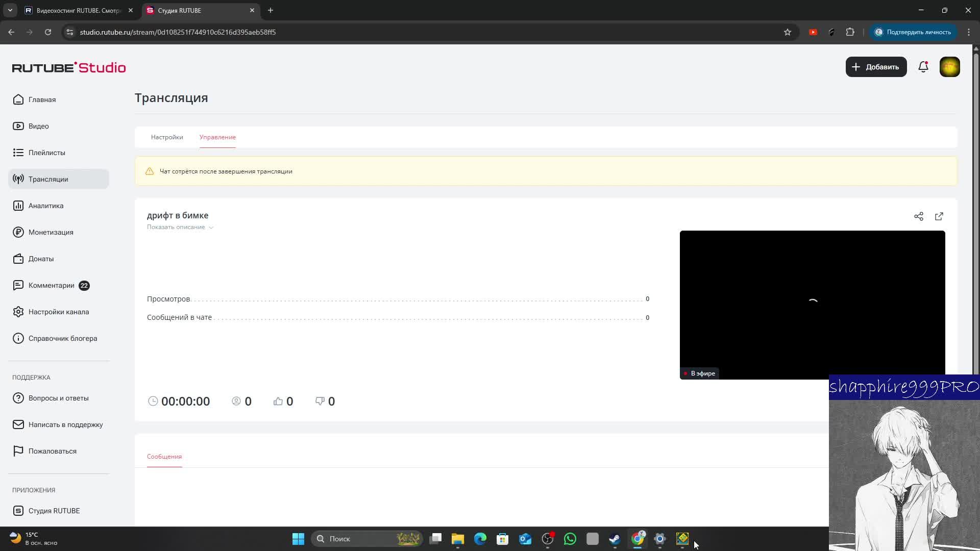Open Microsoft Edge from taskbar
The width and height of the screenshot is (980, 551).
pyautogui.click(x=480, y=539)
